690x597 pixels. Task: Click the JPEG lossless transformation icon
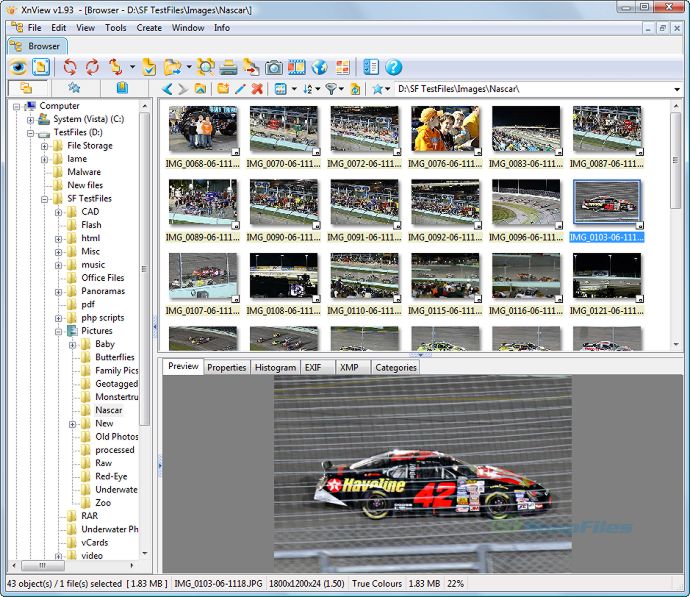point(116,67)
